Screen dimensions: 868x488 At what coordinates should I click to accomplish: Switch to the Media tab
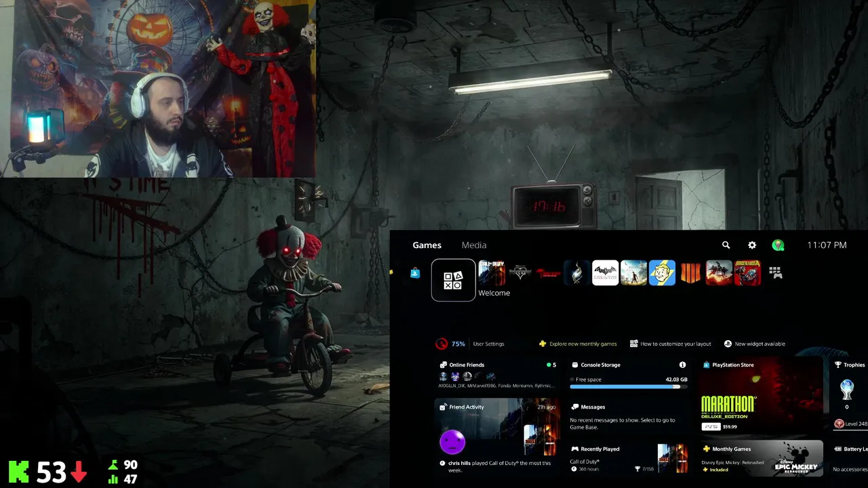coord(474,245)
